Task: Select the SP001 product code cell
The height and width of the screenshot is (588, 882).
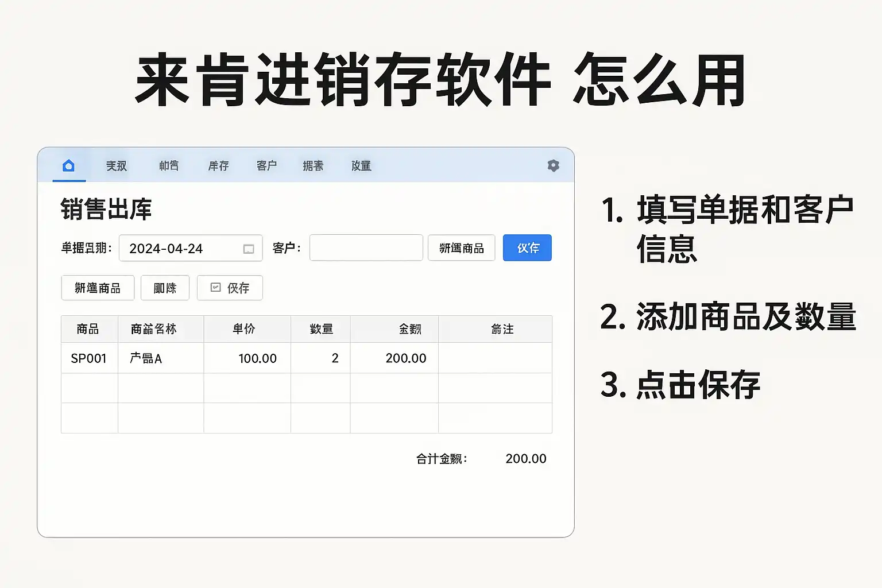Action: (x=89, y=358)
